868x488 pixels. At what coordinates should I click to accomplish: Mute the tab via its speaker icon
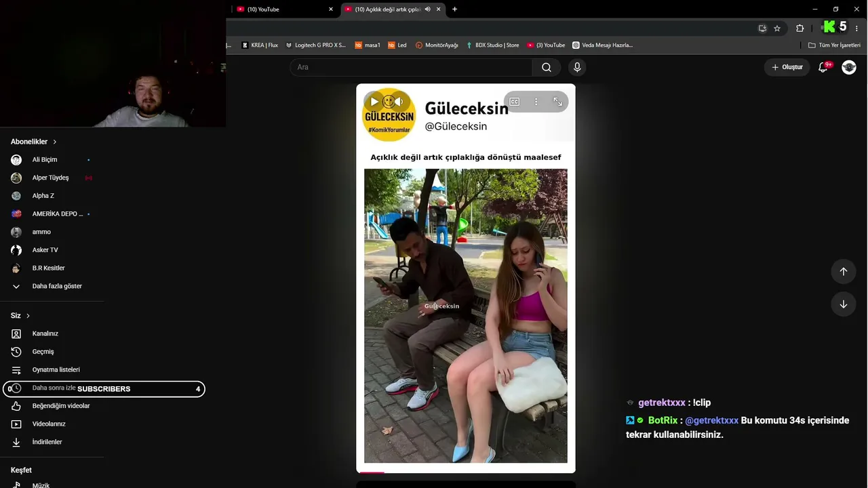[427, 9]
